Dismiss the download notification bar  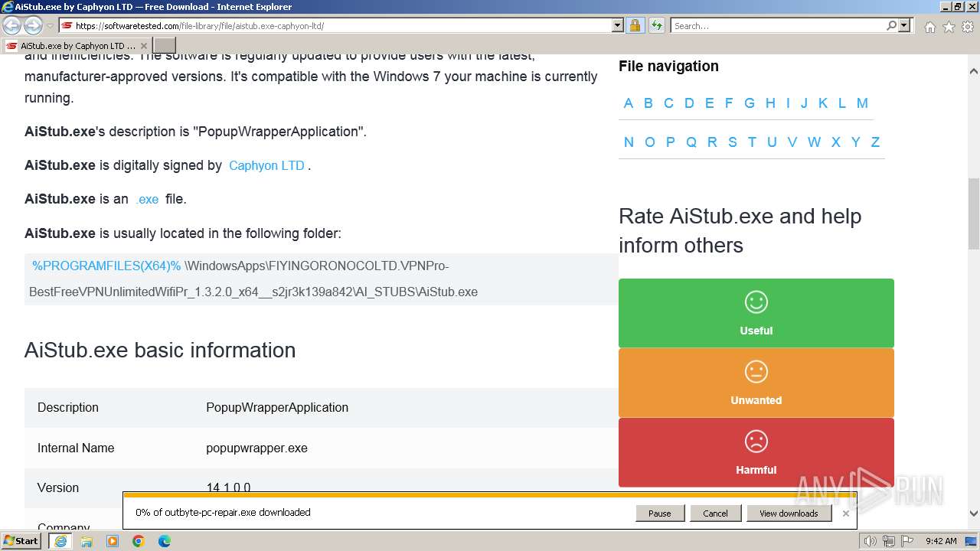pos(845,514)
